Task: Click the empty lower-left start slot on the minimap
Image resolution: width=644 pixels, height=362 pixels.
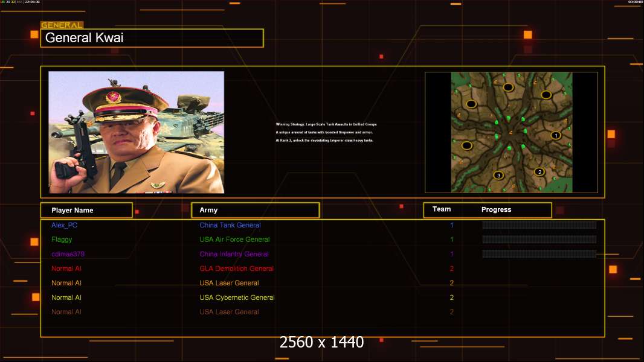Action: [466, 145]
